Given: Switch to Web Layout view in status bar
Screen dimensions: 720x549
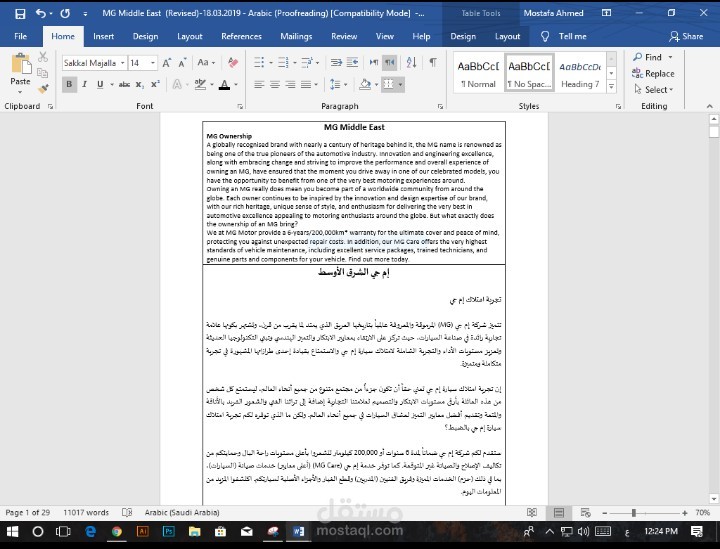Looking at the screenshot, I should pyautogui.click(x=585, y=512).
